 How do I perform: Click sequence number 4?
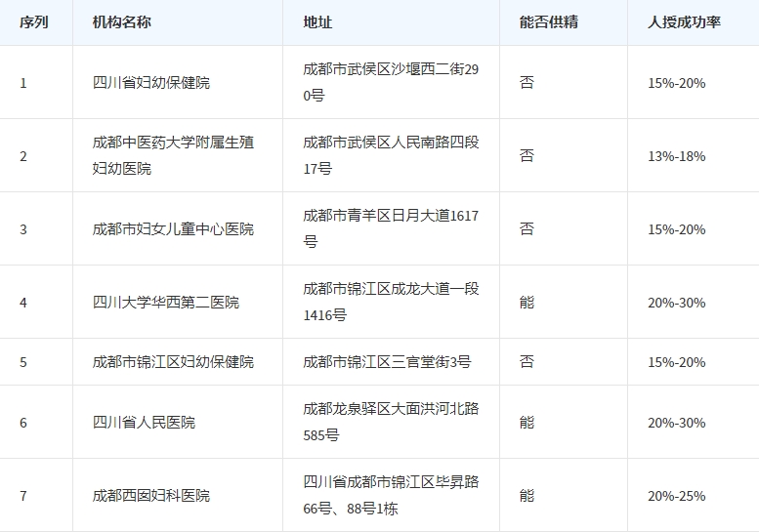tap(23, 303)
